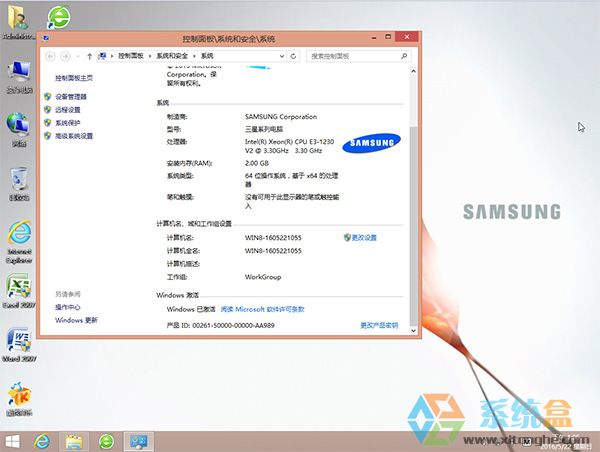Go forward with the navigation arrow

pyautogui.click(x=65, y=56)
